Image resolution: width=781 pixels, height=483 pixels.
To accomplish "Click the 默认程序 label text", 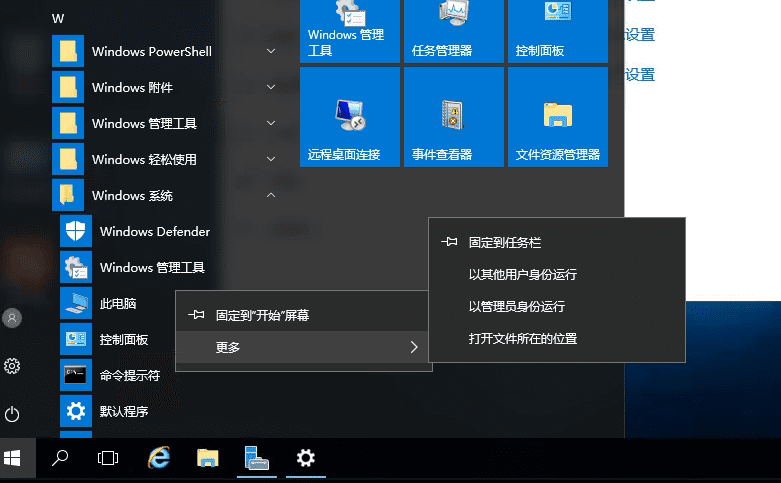I will 124,411.
